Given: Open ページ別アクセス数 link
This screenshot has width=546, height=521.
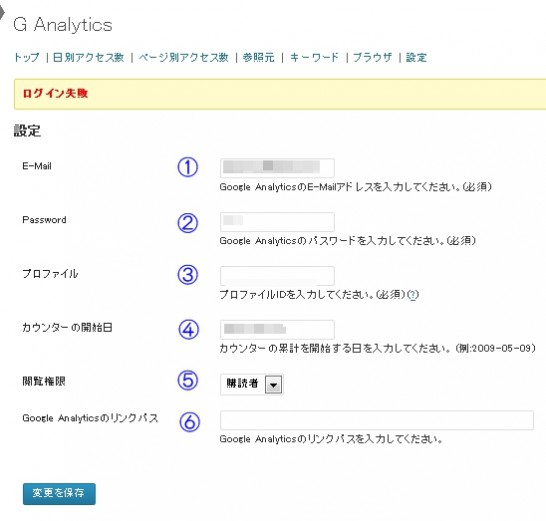Looking at the screenshot, I should click(184, 57).
